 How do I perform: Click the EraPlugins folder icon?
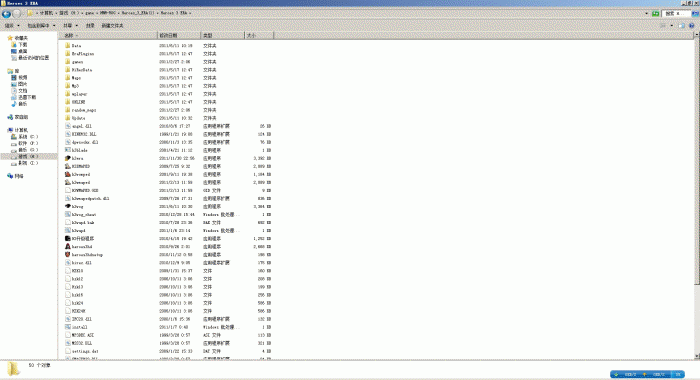(x=68, y=54)
